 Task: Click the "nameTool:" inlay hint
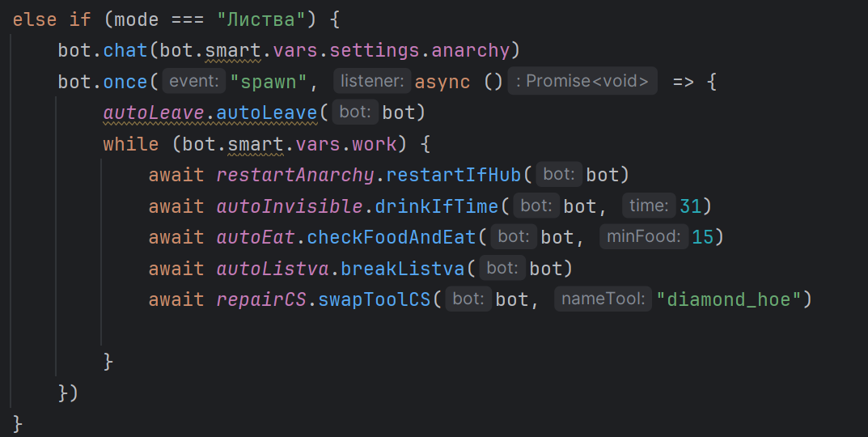point(603,299)
